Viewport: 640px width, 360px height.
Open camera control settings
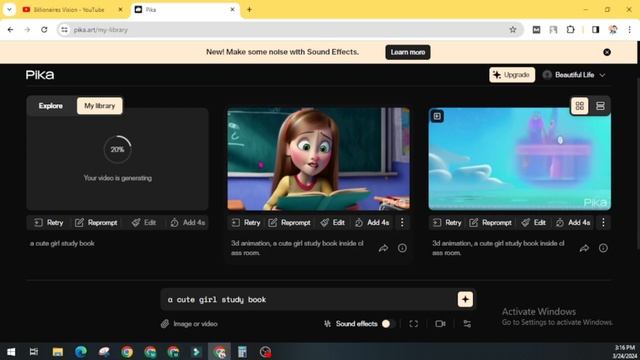pyautogui.click(x=440, y=324)
